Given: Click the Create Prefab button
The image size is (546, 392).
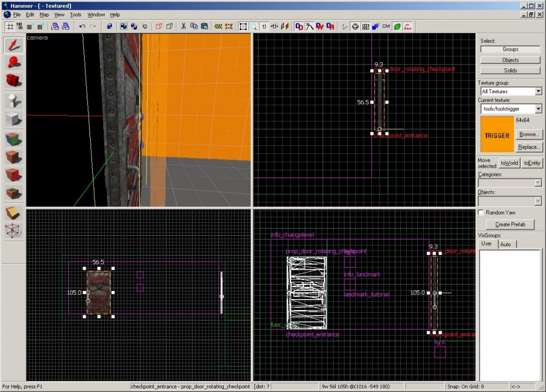Looking at the screenshot, I should click(x=510, y=224).
